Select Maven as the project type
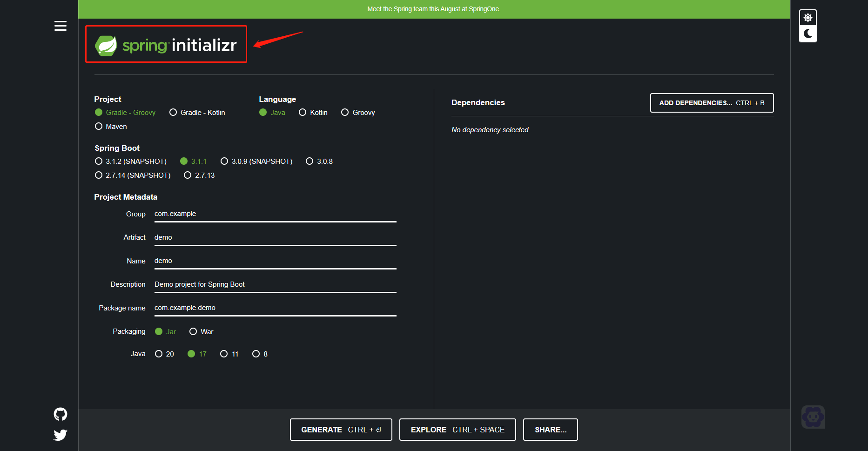Screen dimensions: 868x451 point(99,126)
